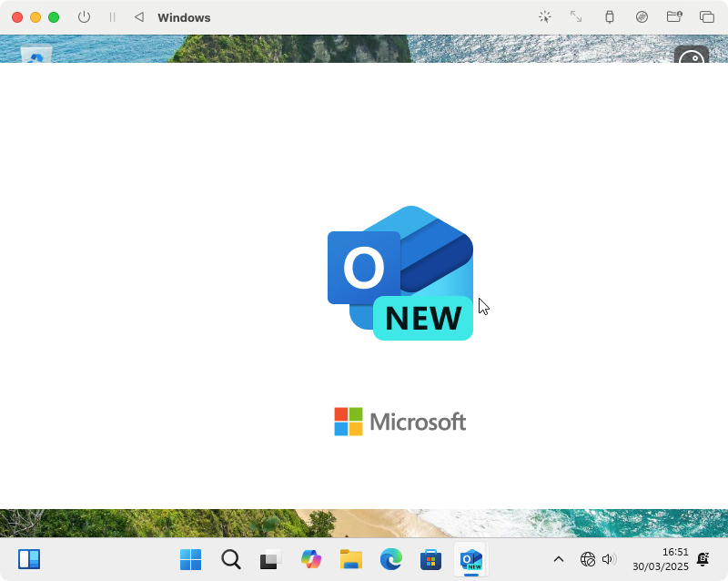This screenshot has width=728, height=581.
Task: Open the shared folders icon in the toolbar
Action: pyautogui.click(x=674, y=16)
